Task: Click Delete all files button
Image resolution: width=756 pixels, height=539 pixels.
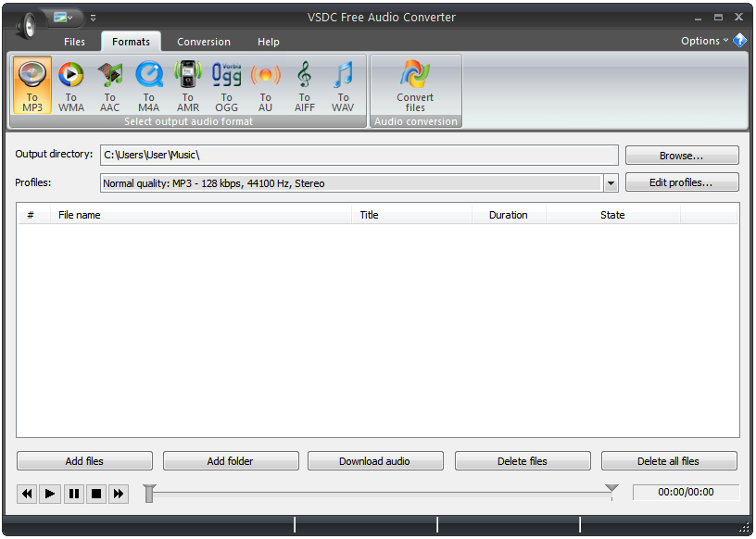Action: coord(669,461)
